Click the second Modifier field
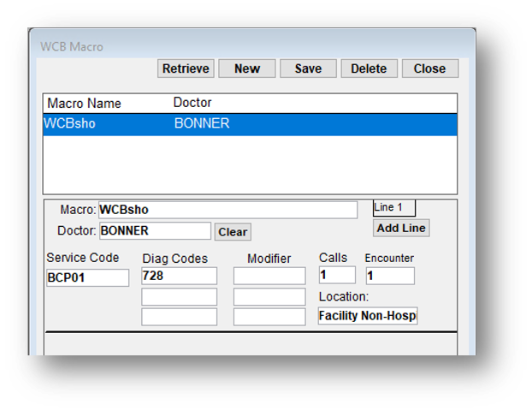Screen dimensions: 532x411 [x=269, y=297]
